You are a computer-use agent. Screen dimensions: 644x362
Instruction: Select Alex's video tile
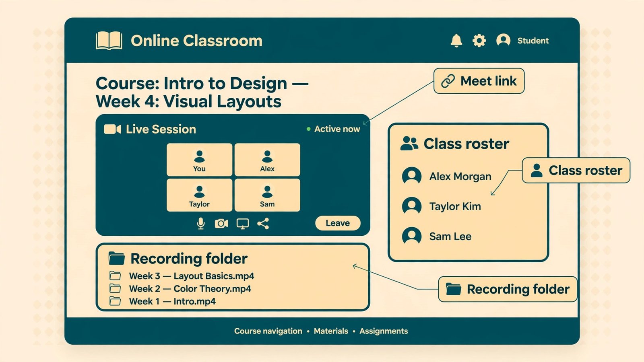pos(267,160)
